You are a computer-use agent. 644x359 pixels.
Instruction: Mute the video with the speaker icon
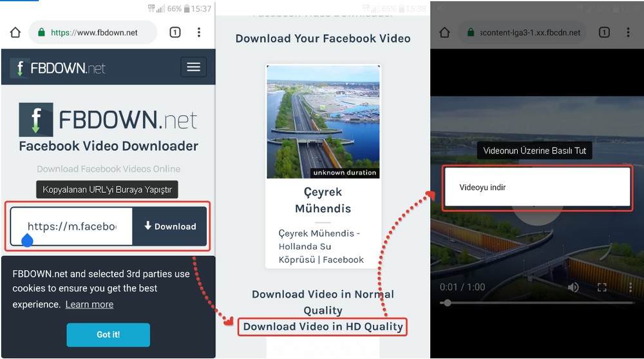point(573,287)
